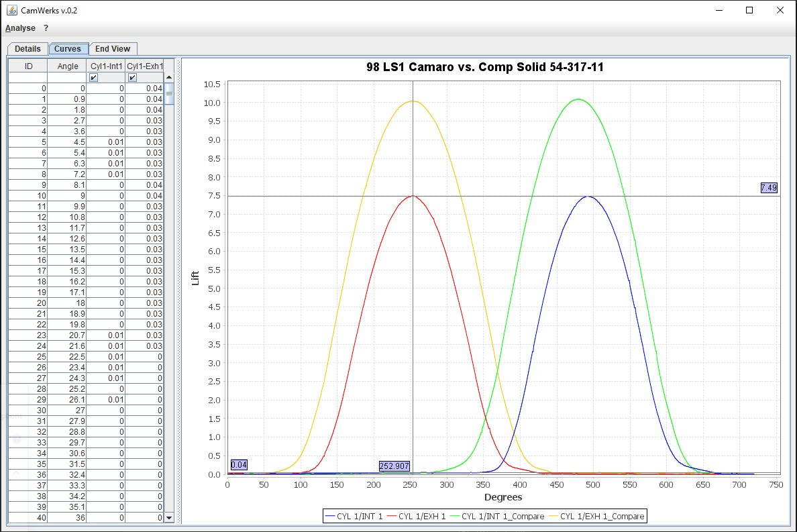Click the 0.04 value label on chart
Viewport: 797px width, 532px height.
click(x=239, y=464)
